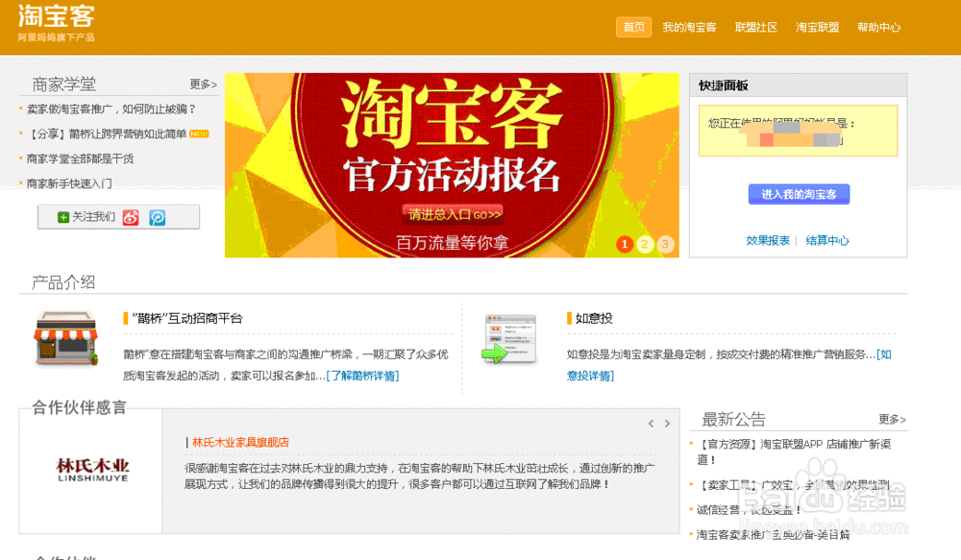Open 帮助中心 in the top navigation
Viewport: 961px width, 560px height.
coord(879,28)
